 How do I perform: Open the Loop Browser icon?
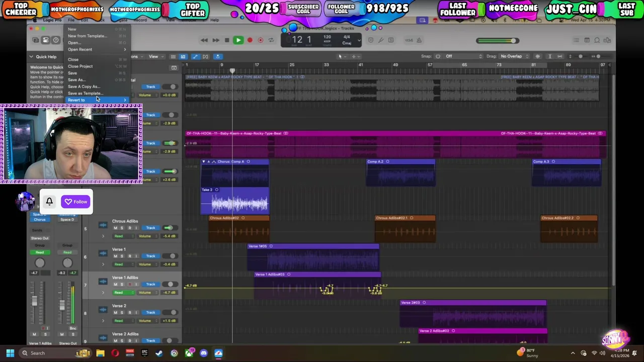tap(597, 40)
